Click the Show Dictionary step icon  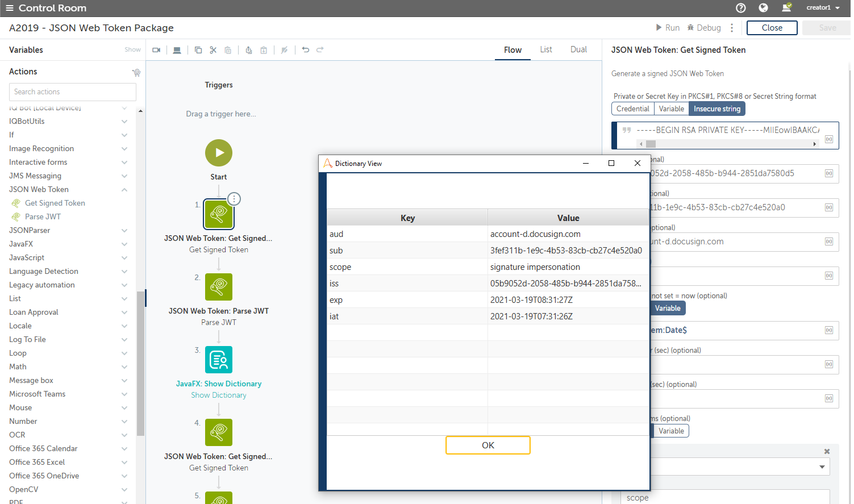[x=219, y=360]
